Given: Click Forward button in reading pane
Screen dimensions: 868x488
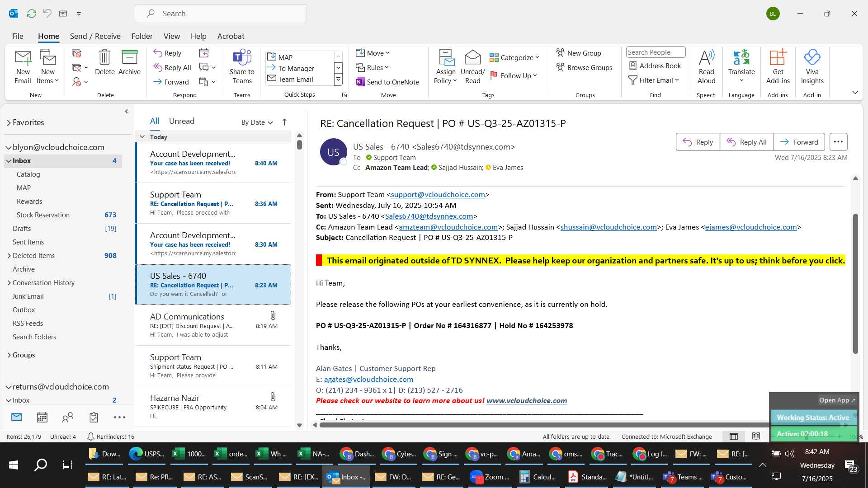Looking at the screenshot, I should tap(799, 142).
